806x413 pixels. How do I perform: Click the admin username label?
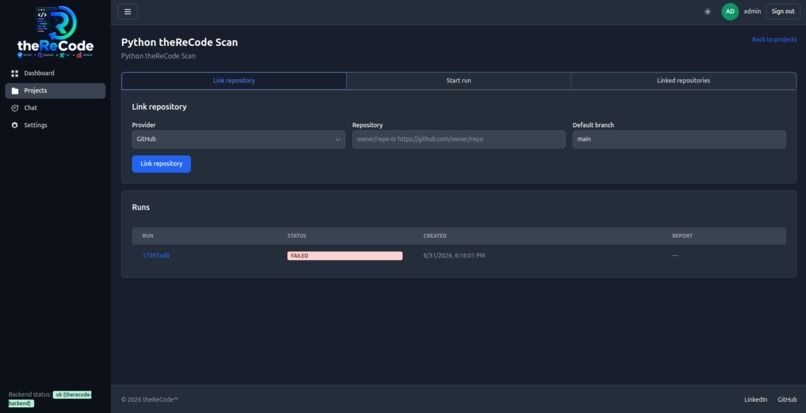click(752, 11)
